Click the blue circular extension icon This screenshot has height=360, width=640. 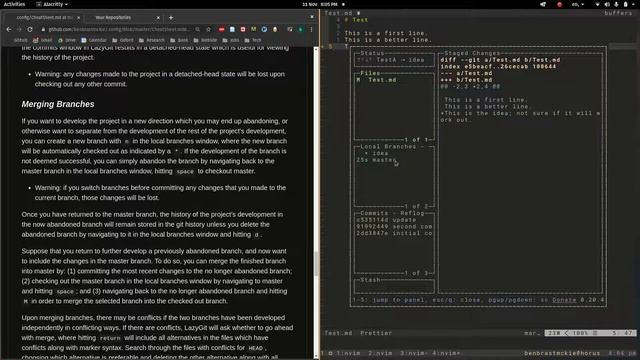[264, 29]
